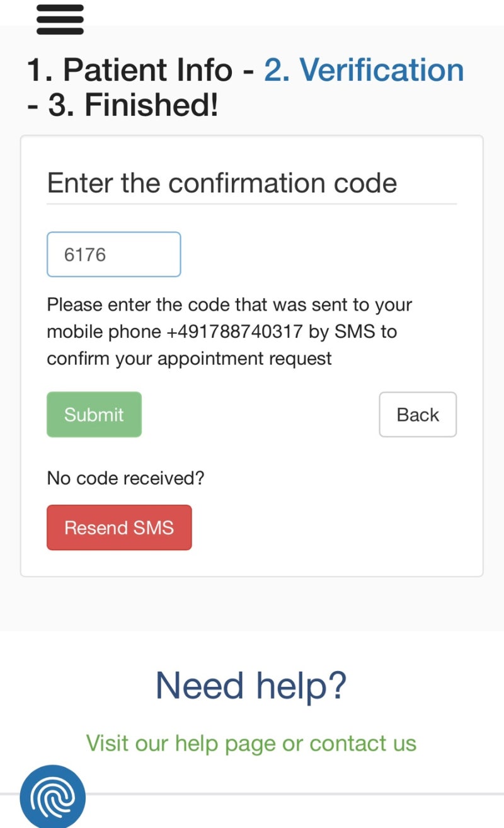The width and height of the screenshot is (504, 828).
Task: Go back with the Back button
Action: (x=418, y=415)
